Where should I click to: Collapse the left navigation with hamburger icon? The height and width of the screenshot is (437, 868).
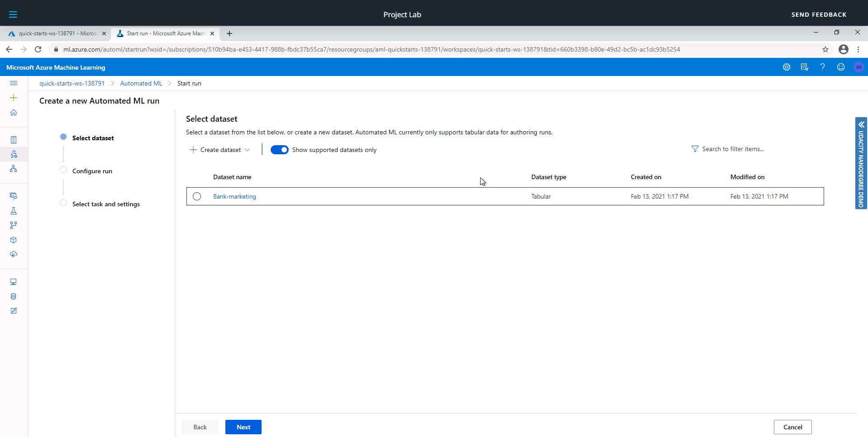[13, 83]
